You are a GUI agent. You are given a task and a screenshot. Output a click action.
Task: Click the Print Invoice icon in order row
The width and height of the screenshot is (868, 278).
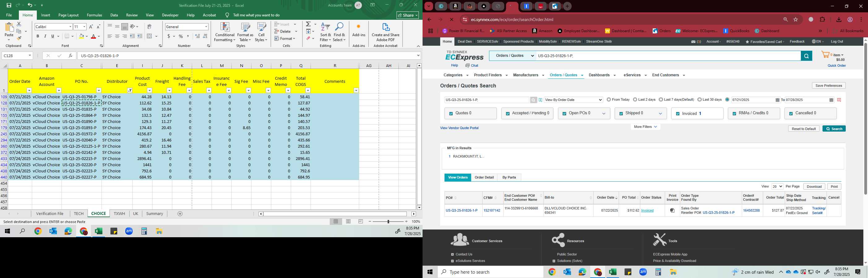(x=672, y=210)
